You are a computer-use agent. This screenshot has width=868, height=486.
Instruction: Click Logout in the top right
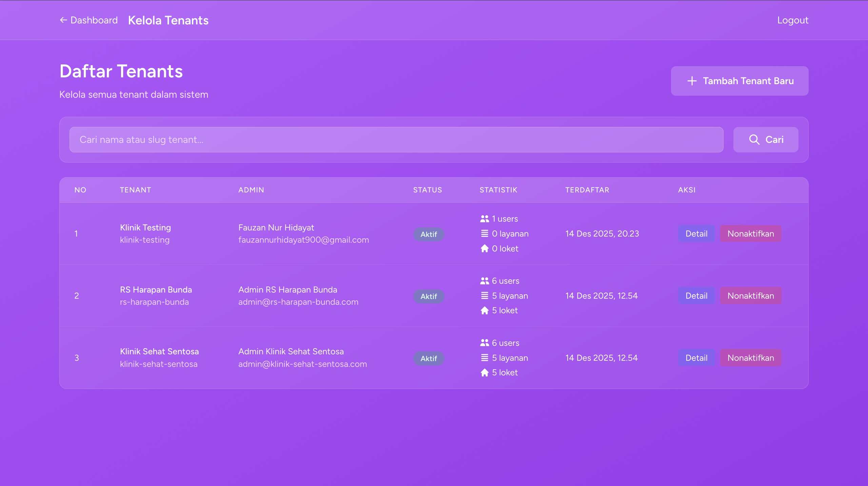click(x=792, y=20)
